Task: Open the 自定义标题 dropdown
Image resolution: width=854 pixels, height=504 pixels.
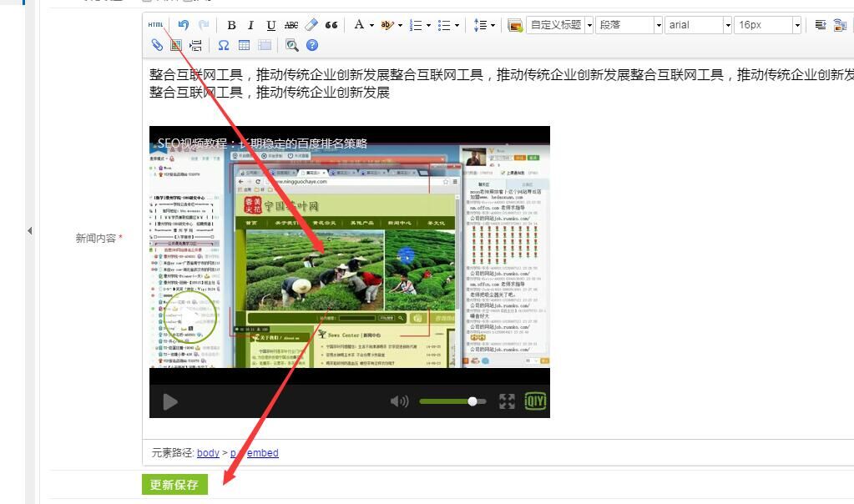Action: pyautogui.click(x=560, y=25)
